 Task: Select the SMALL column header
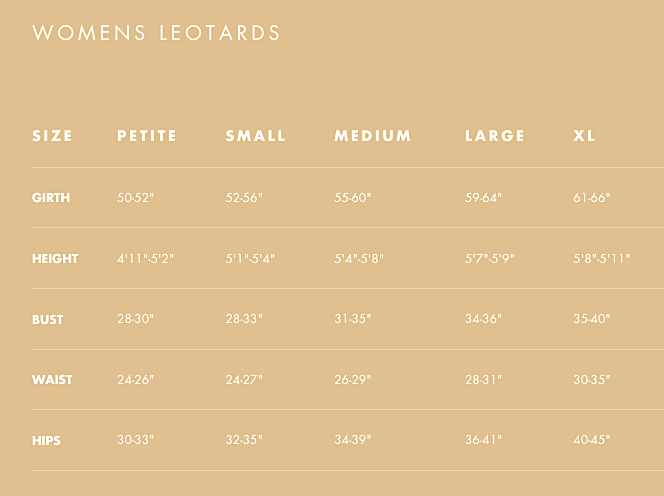point(255,136)
